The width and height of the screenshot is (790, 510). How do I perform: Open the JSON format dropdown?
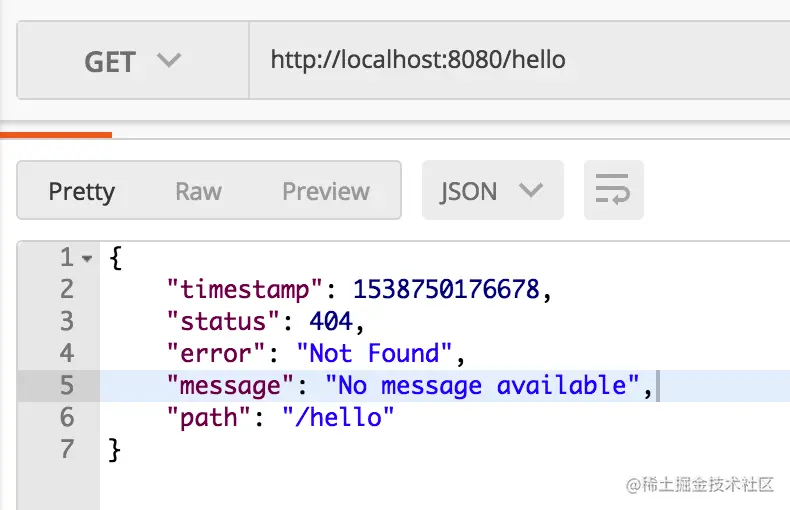tap(493, 190)
